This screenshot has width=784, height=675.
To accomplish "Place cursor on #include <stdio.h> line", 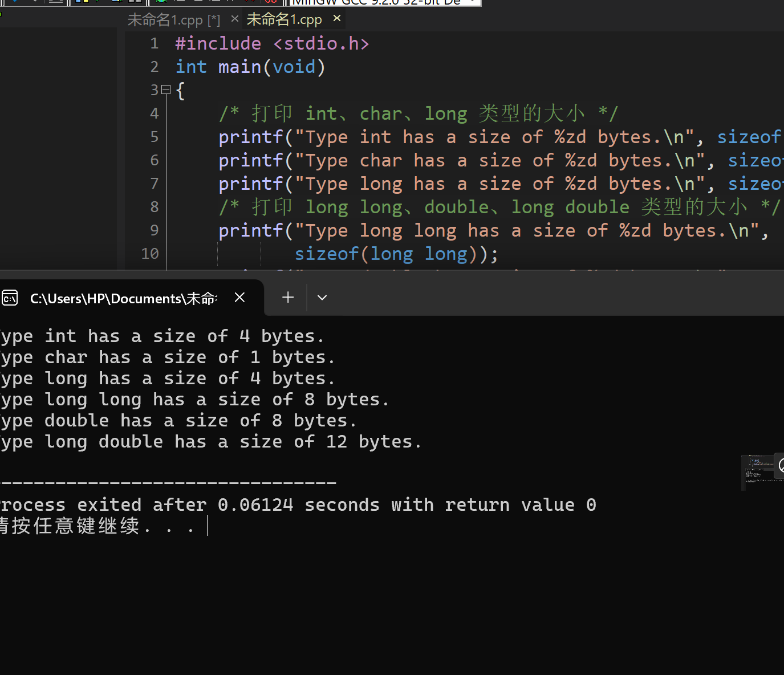I will click(272, 44).
